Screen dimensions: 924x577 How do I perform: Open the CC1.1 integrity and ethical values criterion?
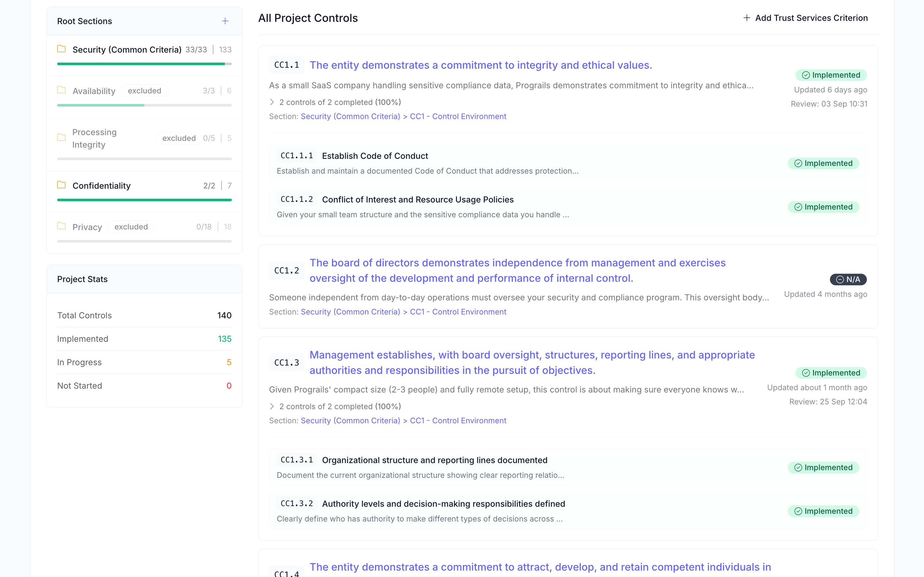click(481, 65)
